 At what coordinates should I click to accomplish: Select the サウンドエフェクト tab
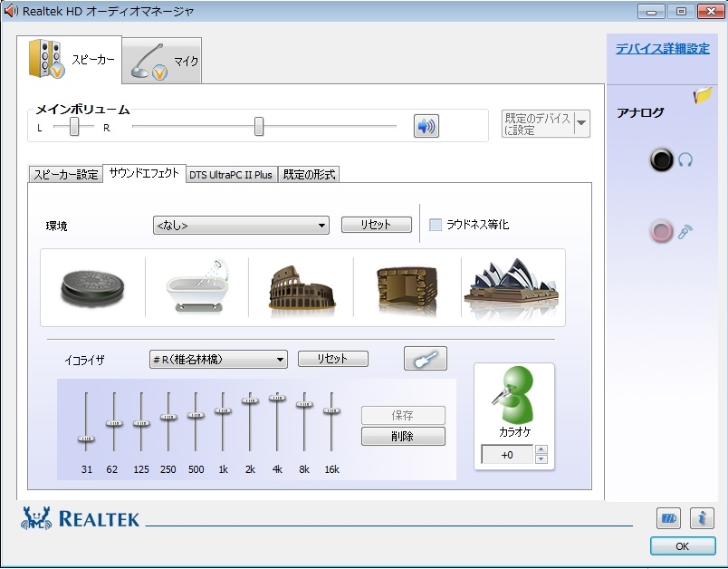(x=144, y=173)
